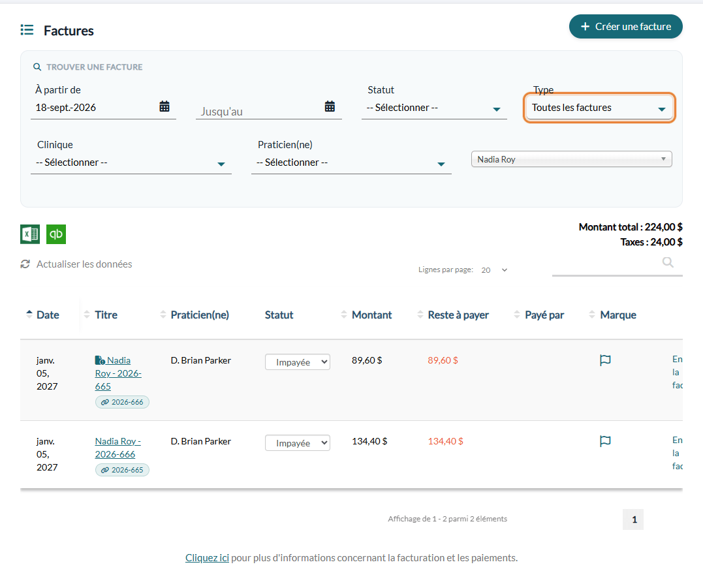Viewport: 703px width, 588px height.
Task: Change rows per page from 20
Action: 493,270
